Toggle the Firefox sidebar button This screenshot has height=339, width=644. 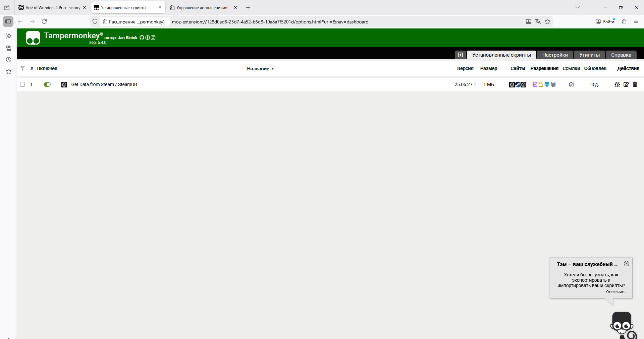pyautogui.click(x=8, y=21)
